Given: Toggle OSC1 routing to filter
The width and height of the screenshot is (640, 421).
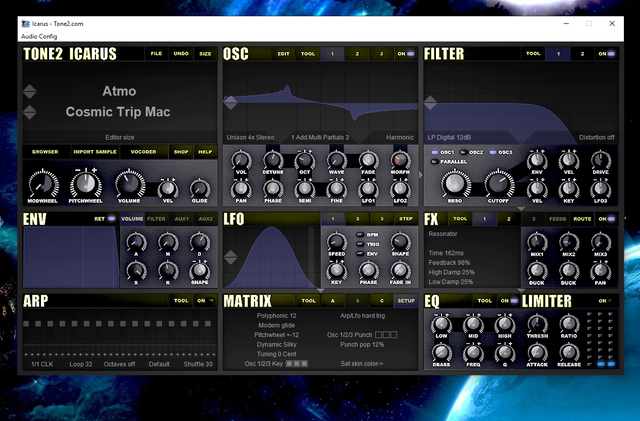Looking at the screenshot, I should point(442,152).
